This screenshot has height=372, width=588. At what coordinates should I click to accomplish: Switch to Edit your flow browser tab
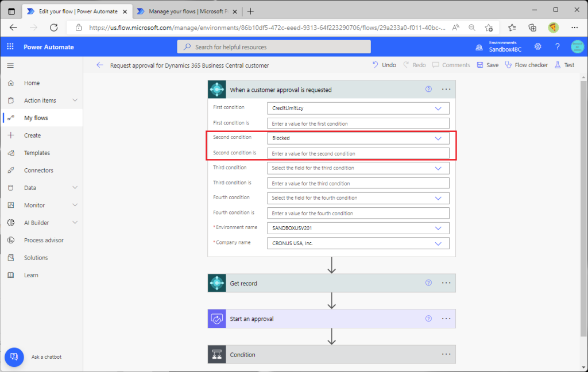pyautogui.click(x=78, y=11)
